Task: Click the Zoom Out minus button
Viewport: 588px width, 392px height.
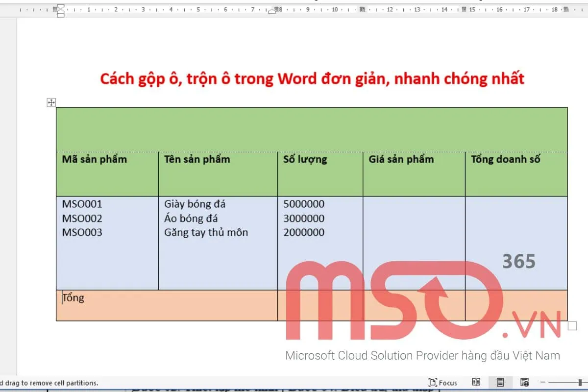Action: tap(542, 382)
